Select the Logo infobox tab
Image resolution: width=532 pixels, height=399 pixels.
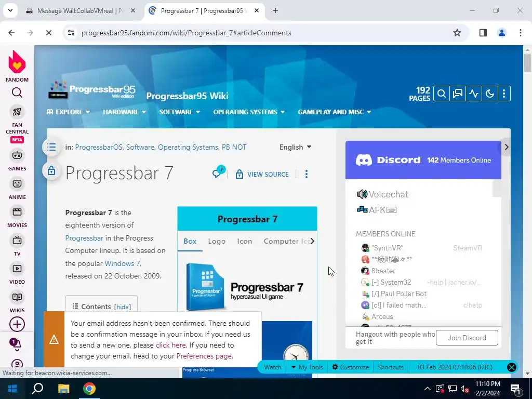point(217,241)
